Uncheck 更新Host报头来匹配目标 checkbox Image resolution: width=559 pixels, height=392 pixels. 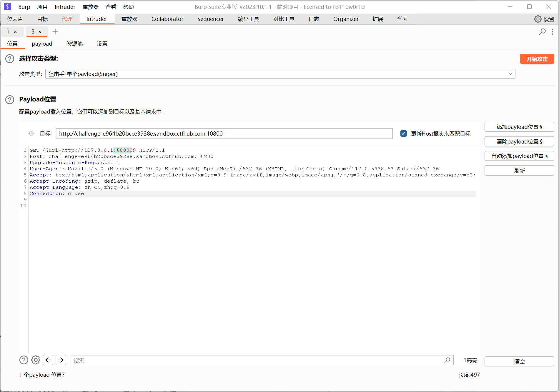point(404,134)
